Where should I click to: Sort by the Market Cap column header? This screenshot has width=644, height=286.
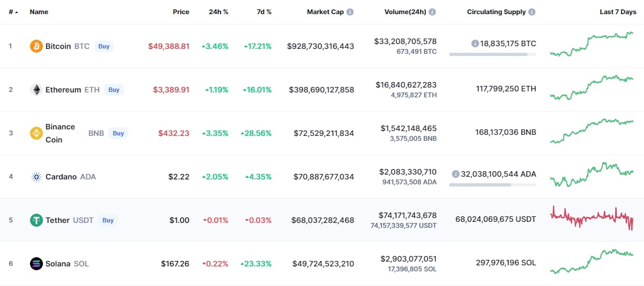(x=326, y=12)
